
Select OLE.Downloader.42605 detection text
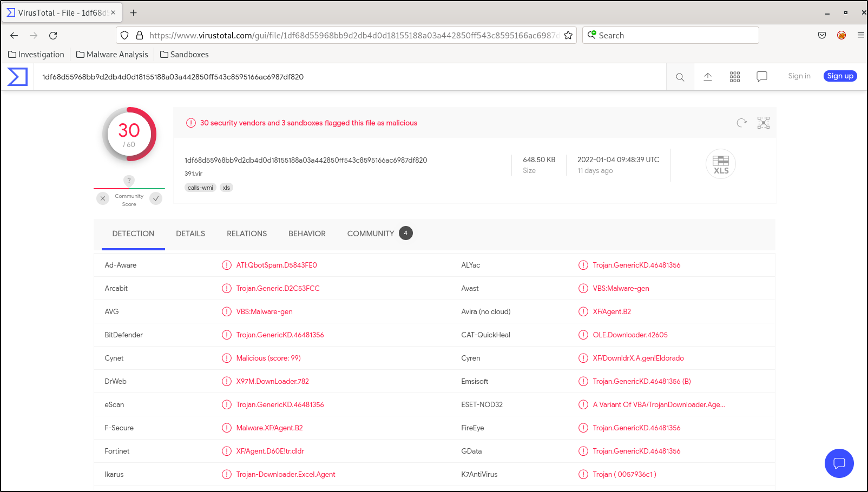630,335
